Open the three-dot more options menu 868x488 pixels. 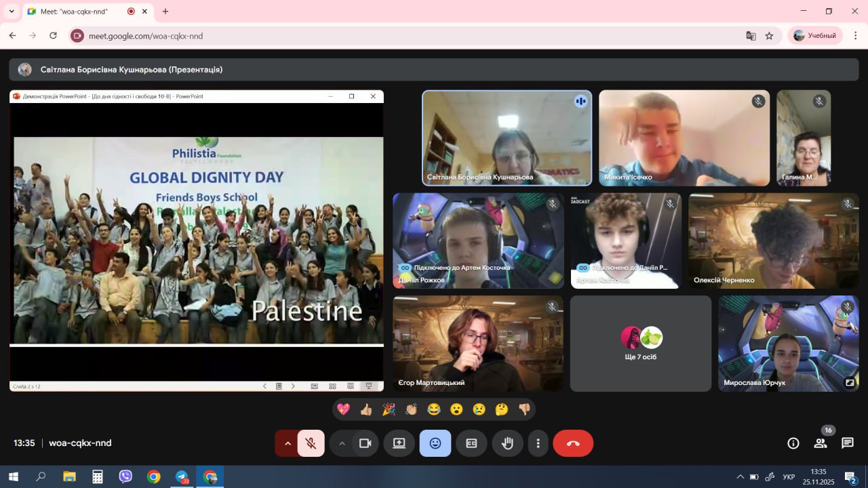tap(538, 443)
